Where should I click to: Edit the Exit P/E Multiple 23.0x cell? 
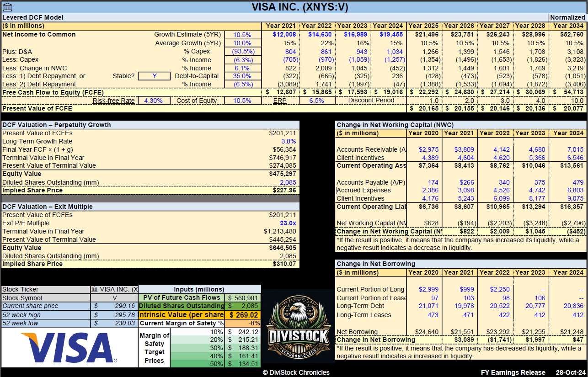[x=288, y=223]
